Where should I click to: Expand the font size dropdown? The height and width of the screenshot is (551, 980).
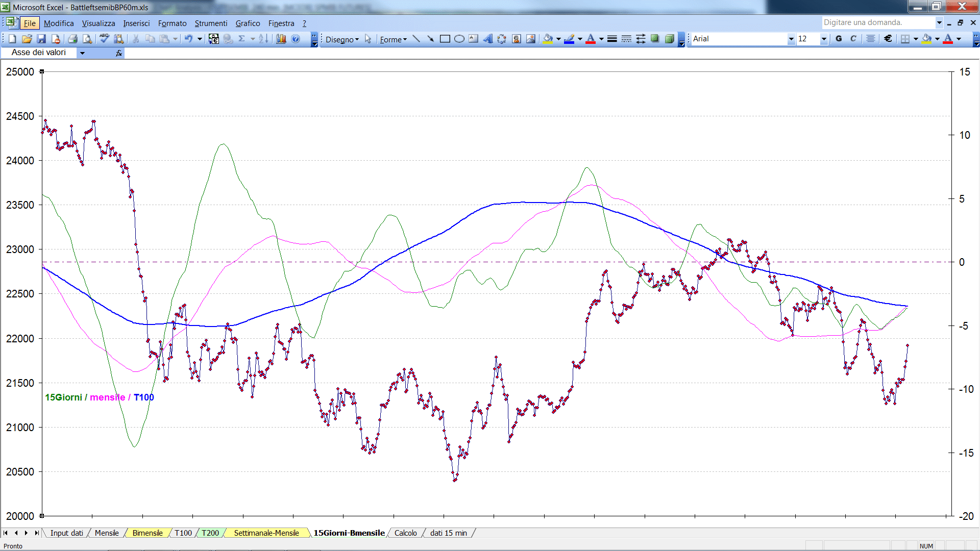click(824, 39)
